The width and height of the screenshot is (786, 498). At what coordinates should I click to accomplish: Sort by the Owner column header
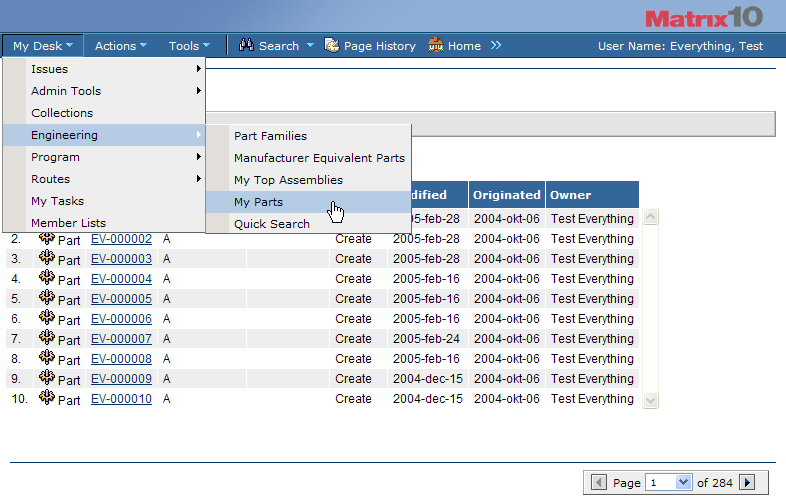pyautogui.click(x=570, y=195)
